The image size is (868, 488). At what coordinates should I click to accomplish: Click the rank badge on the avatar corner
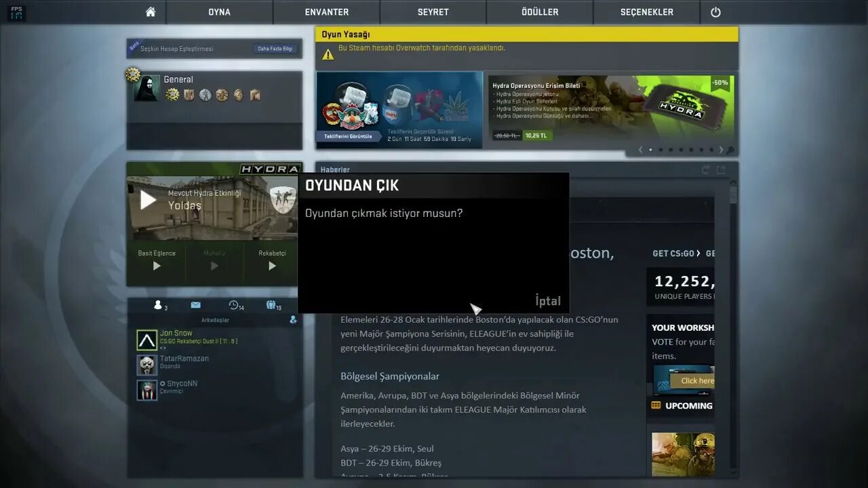tap(132, 75)
